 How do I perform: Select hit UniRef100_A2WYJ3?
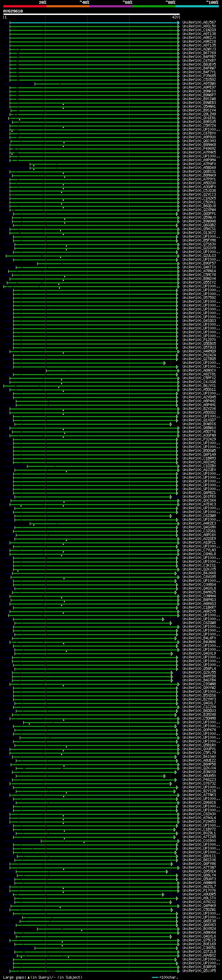tap(199, 49)
